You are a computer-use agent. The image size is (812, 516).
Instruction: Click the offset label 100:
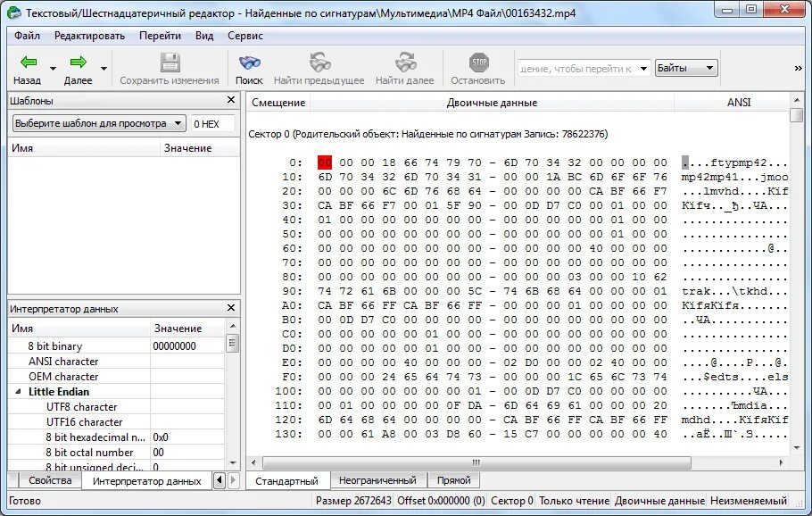click(289, 391)
